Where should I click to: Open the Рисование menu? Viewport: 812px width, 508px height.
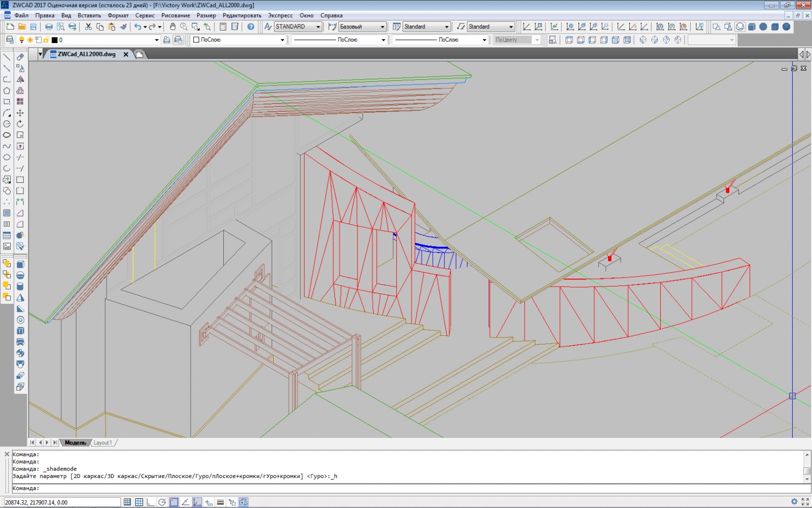pos(175,15)
